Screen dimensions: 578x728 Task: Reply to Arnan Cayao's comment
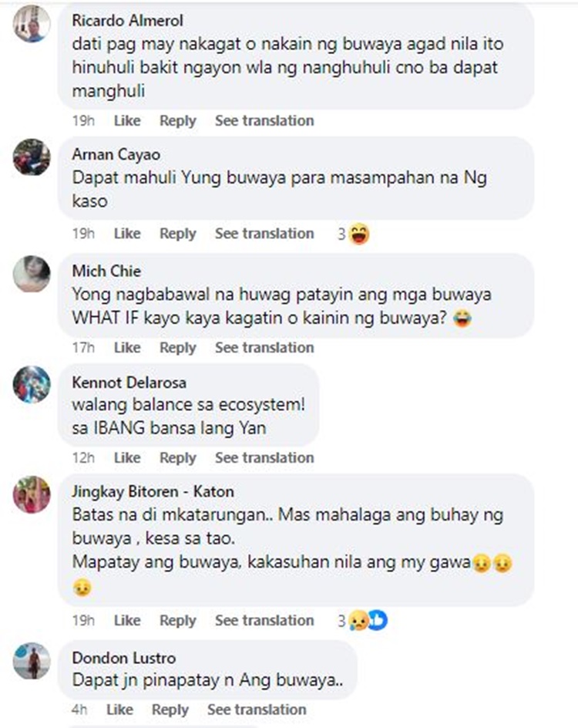pos(178,234)
